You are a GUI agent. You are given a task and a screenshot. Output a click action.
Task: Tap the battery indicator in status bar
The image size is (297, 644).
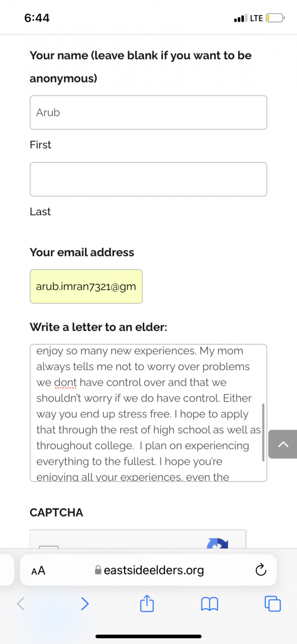pyautogui.click(x=275, y=18)
